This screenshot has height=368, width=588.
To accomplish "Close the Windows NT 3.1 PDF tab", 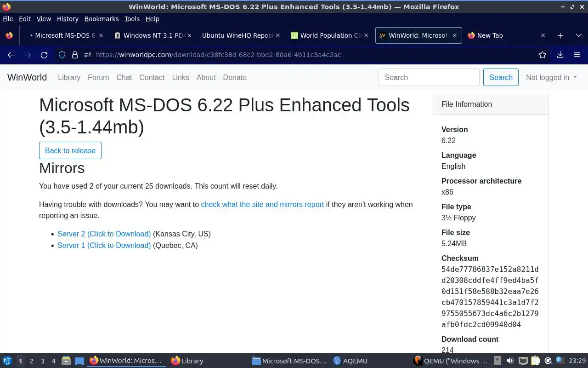I will (x=189, y=35).
